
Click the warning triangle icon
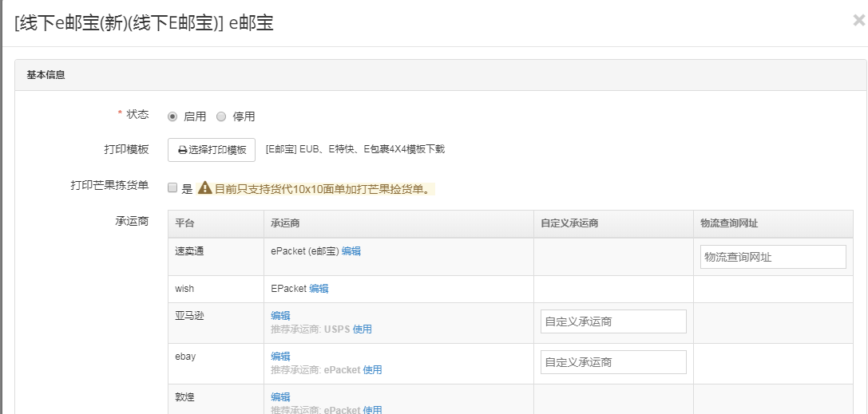click(x=205, y=188)
